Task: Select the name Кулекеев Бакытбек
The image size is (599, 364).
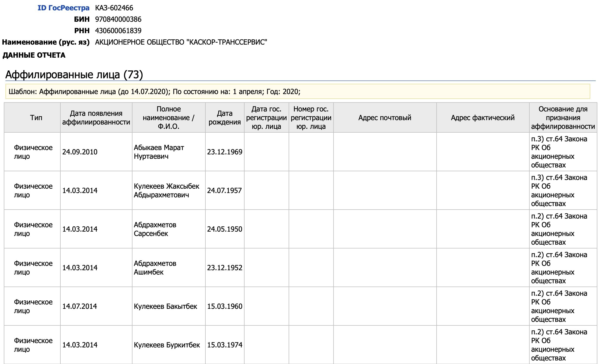Action: (165, 306)
